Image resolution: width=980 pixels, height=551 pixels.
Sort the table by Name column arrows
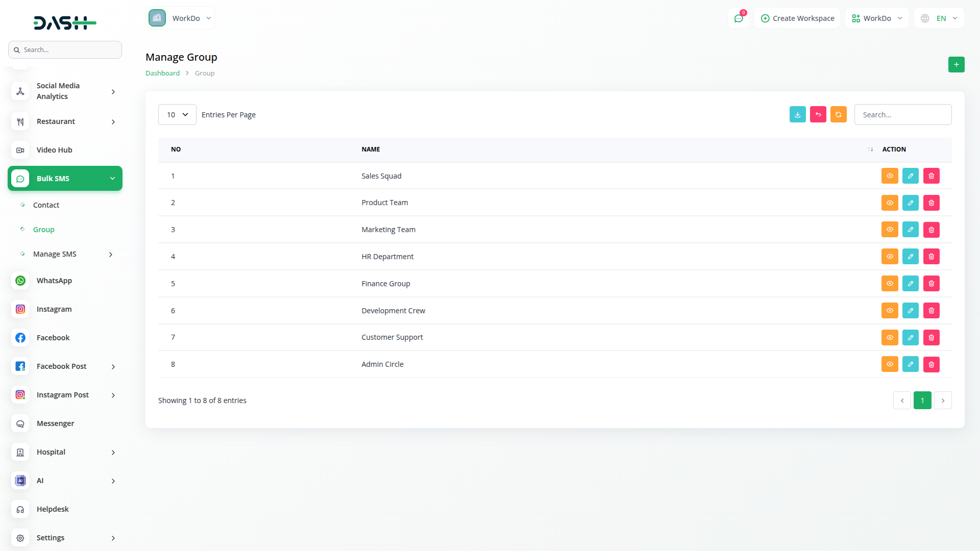[870, 149]
